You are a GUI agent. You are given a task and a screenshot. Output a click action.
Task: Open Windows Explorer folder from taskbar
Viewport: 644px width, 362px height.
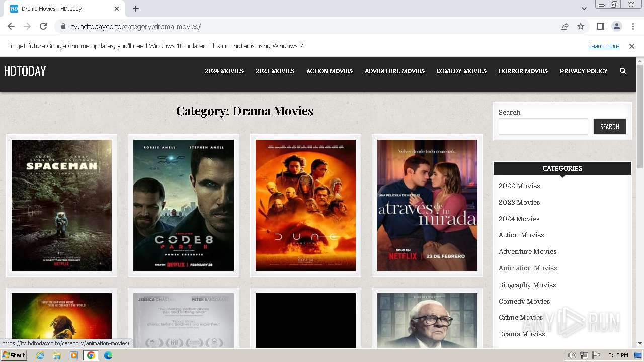[x=57, y=355]
